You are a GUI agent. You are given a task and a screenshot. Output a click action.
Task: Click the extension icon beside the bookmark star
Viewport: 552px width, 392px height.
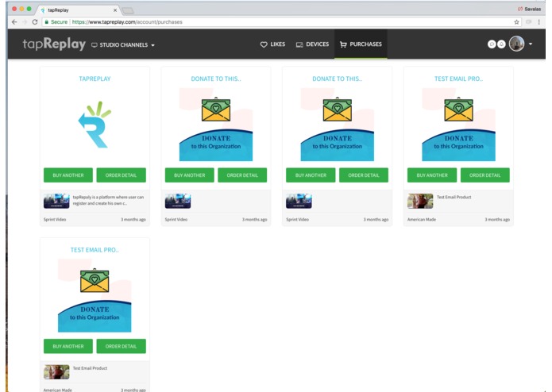click(528, 21)
